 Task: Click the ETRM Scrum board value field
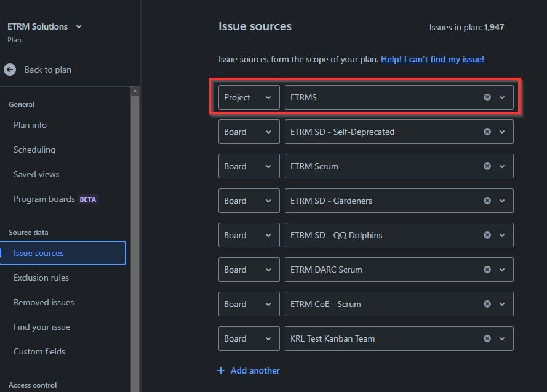click(x=399, y=166)
